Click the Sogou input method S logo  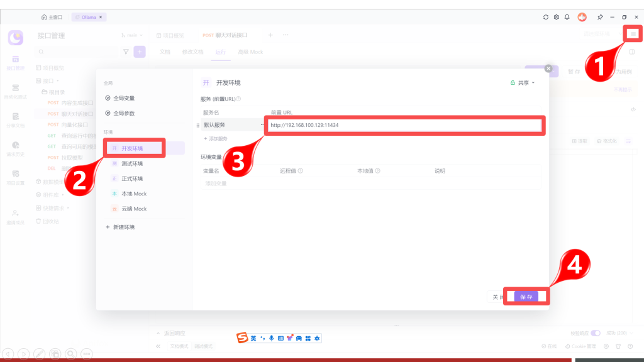(242, 338)
